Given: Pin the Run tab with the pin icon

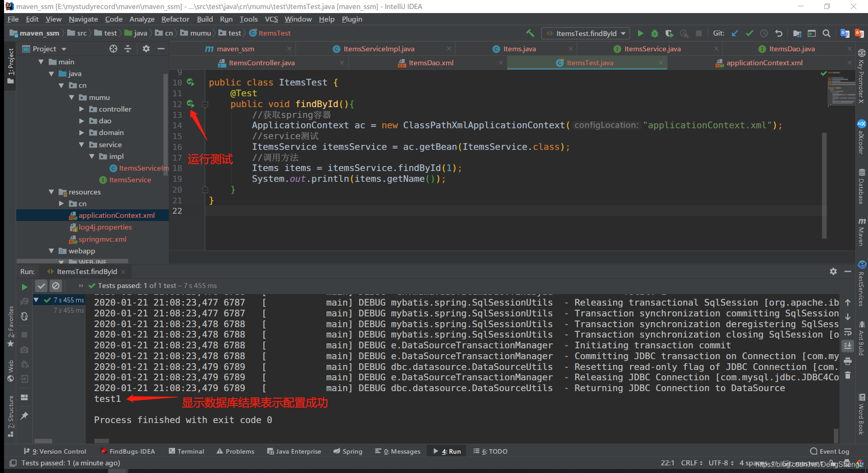Looking at the screenshot, I should (x=25, y=415).
